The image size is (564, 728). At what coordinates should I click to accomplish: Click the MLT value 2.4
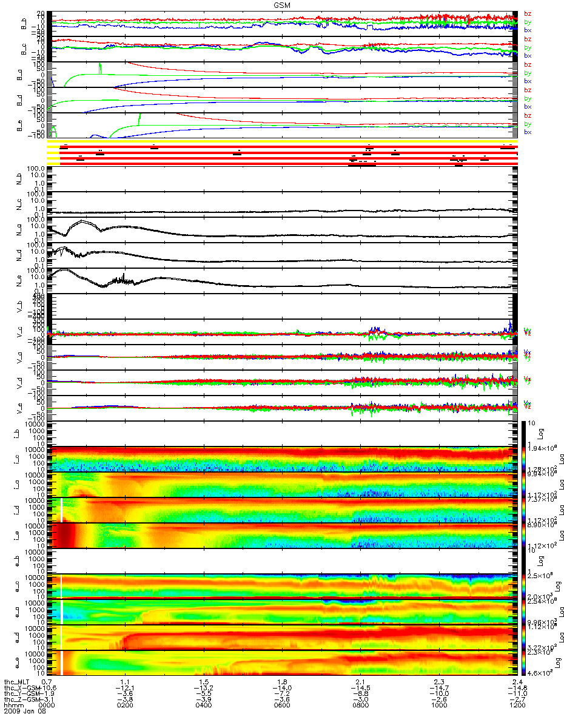click(x=518, y=682)
